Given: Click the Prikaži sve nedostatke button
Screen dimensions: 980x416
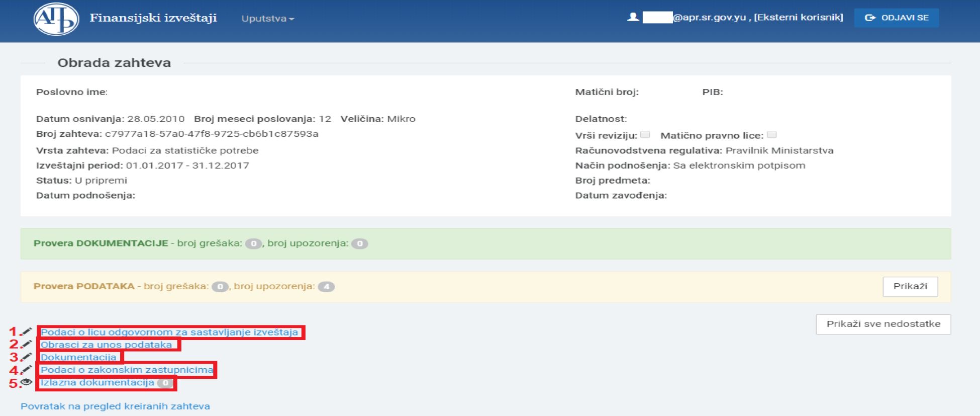Looking at the screenshot, I should [883, 324].
